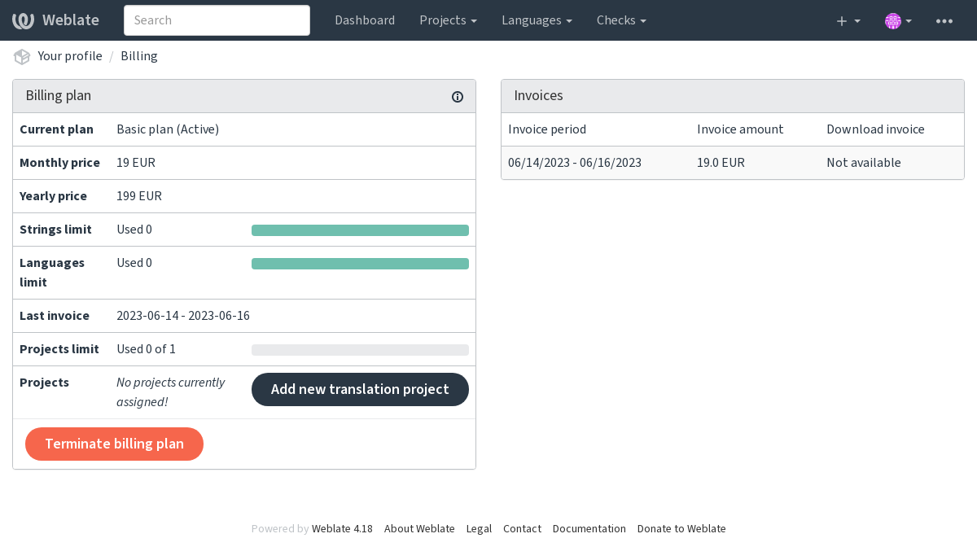Add new translation project
Viewport: 977px width, 560px height.
pyautogui.click(x=360, y=389)
